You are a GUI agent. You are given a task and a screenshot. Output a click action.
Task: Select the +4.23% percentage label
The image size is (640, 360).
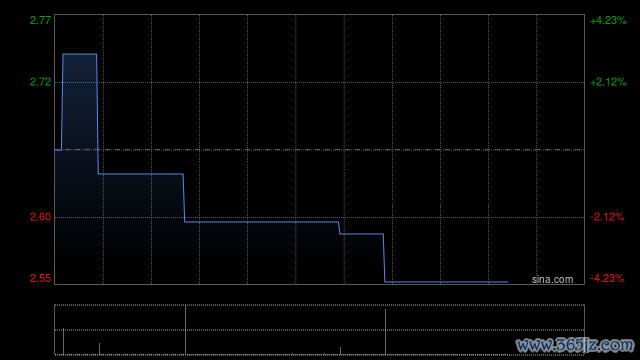(x=608, y=20)
